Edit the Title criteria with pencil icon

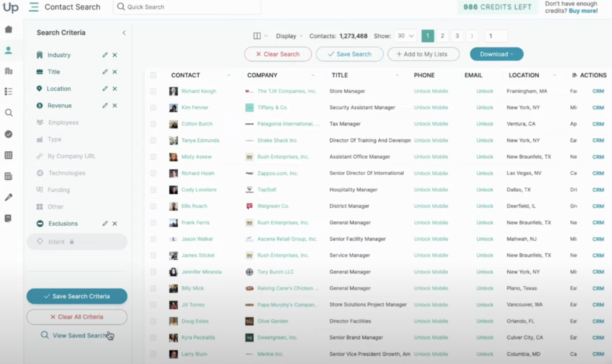click(x=105, y=72)
